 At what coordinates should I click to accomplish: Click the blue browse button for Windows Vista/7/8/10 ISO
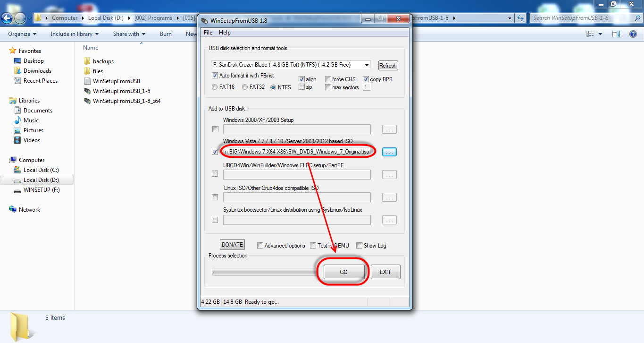click(x=389, y=151)
